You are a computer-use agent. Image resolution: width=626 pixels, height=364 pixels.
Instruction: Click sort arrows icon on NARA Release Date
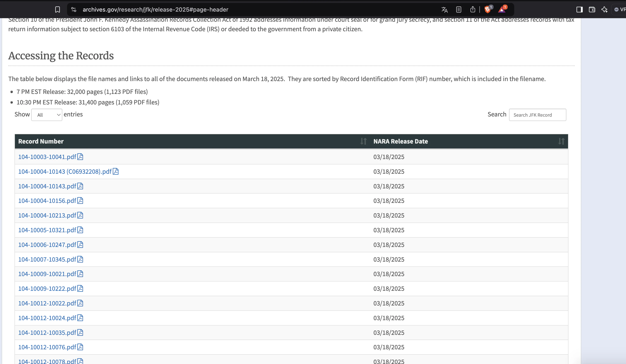point(561,141)
